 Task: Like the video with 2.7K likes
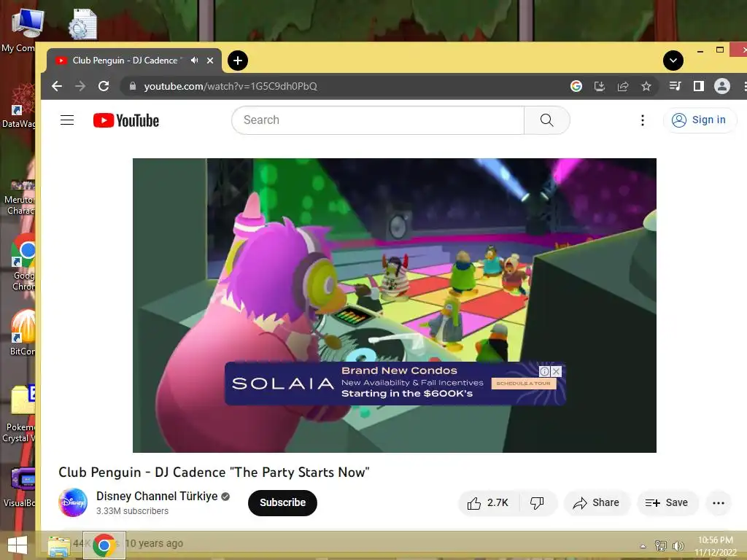487,503
